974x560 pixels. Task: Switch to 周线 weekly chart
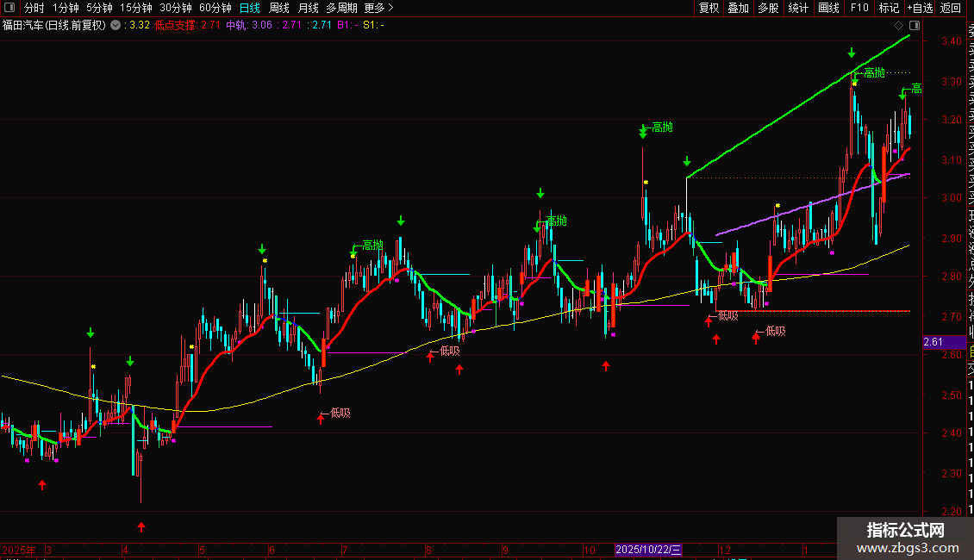279,8
